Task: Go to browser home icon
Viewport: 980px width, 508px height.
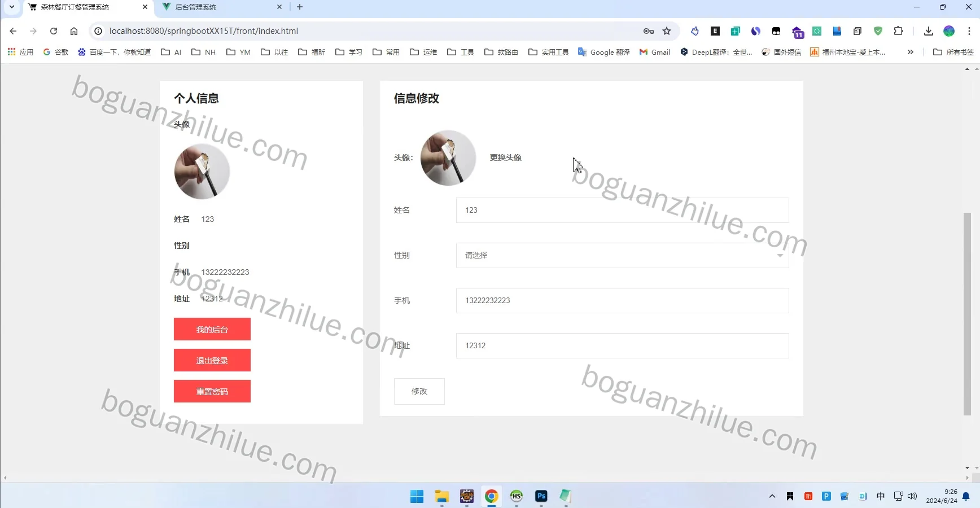Action: pos(74,31)
